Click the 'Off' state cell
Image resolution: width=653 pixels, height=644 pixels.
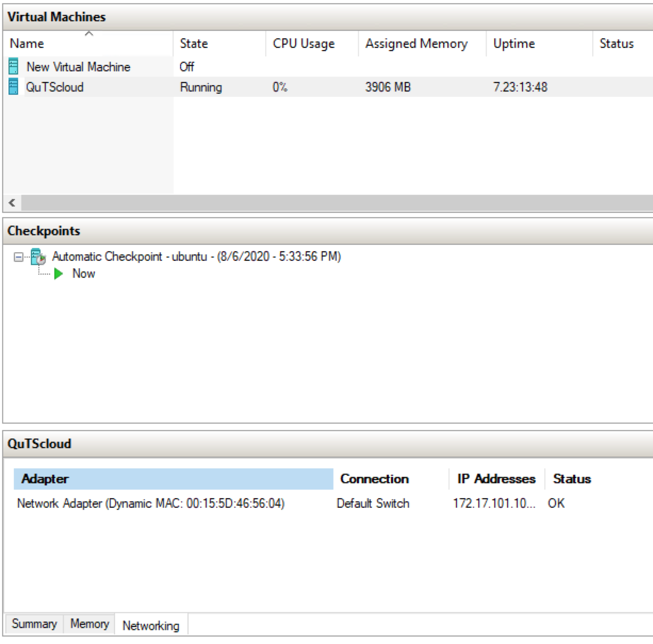(187, 67)
